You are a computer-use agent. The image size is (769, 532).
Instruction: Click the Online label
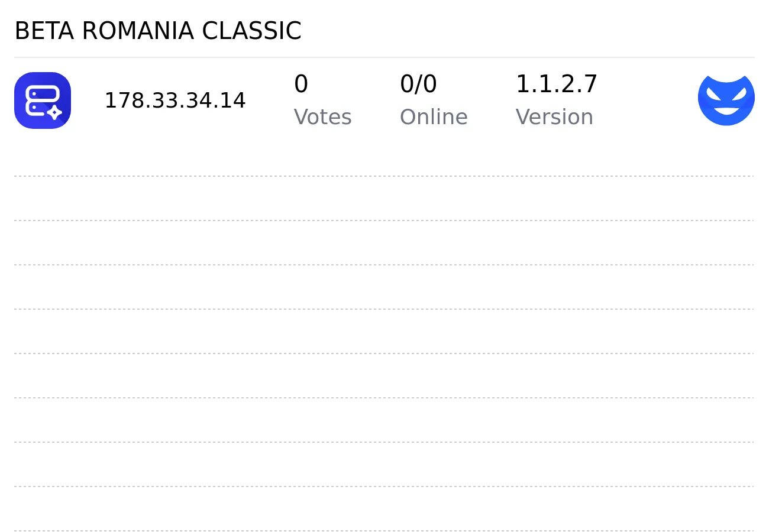coord(434,117)
